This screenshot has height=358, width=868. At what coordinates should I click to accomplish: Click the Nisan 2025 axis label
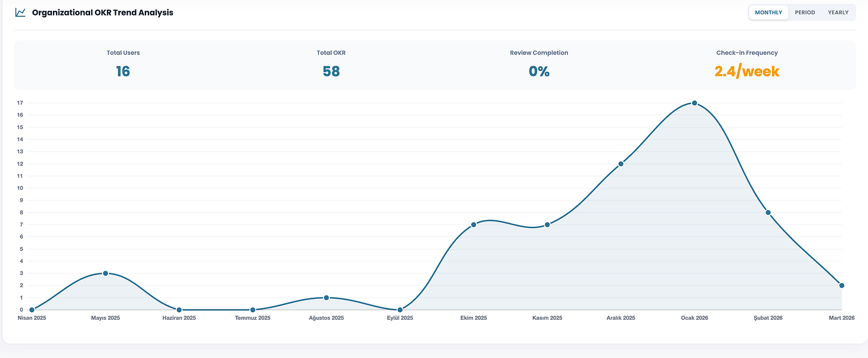(32, 318)
